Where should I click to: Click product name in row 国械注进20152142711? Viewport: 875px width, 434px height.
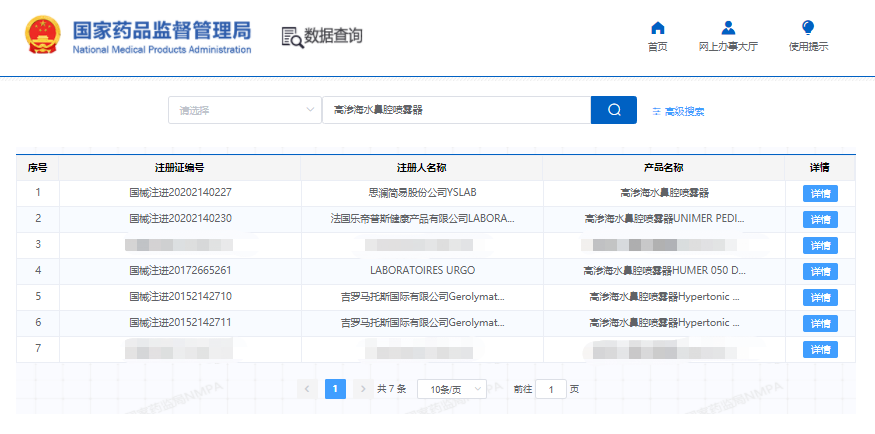(x=665, y=322)
